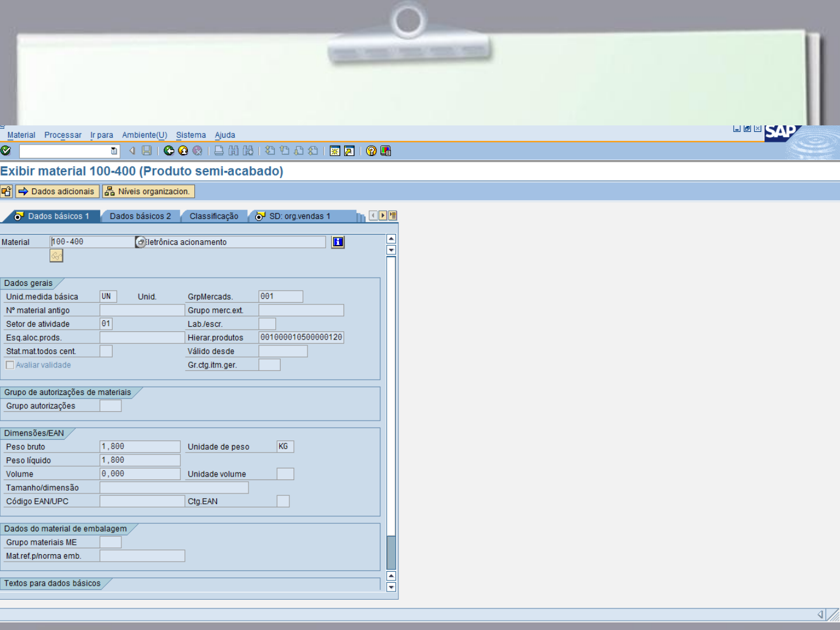Open the Ambiente(U) menu
The image size is (840, 630).
pos(144,135)
